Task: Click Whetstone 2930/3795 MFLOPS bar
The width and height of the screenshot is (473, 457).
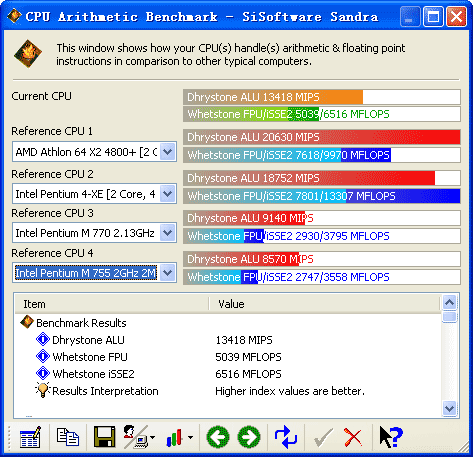Action: (322, 236)
